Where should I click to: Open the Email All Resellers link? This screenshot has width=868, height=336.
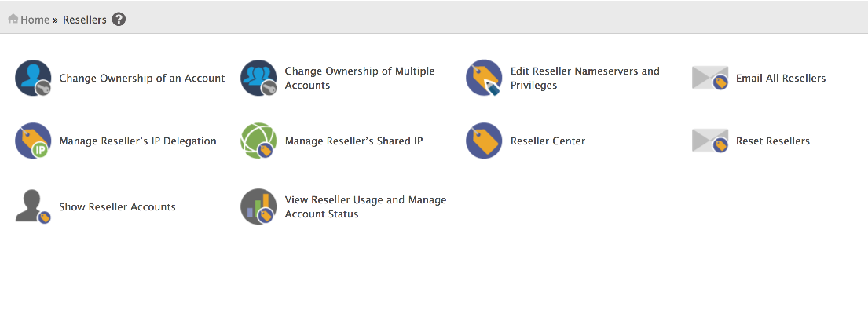(781, 79)
